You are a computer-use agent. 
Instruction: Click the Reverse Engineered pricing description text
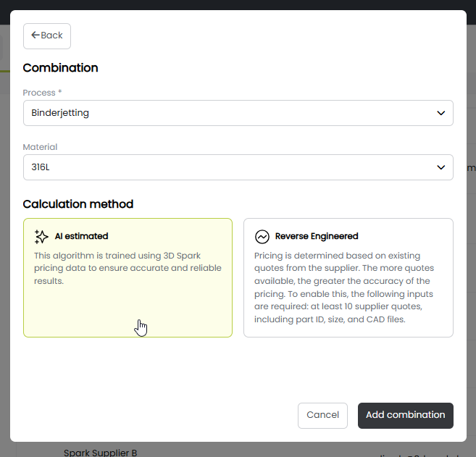point(343,288)
